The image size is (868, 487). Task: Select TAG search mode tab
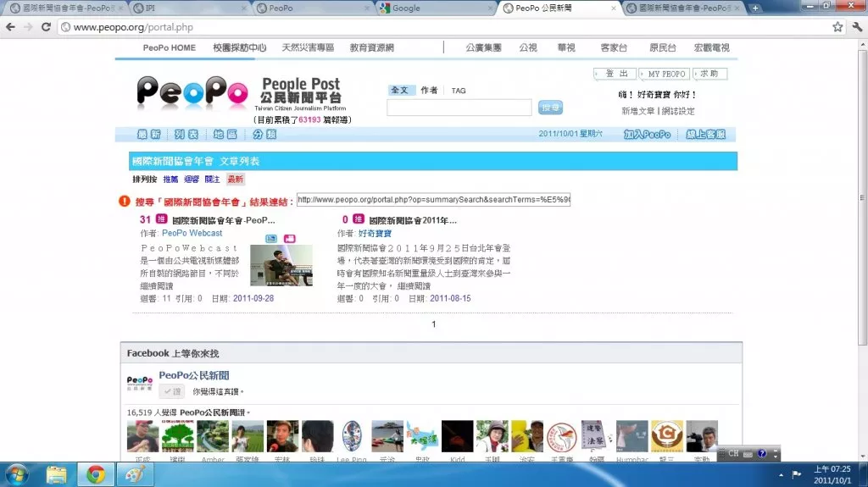459,91
